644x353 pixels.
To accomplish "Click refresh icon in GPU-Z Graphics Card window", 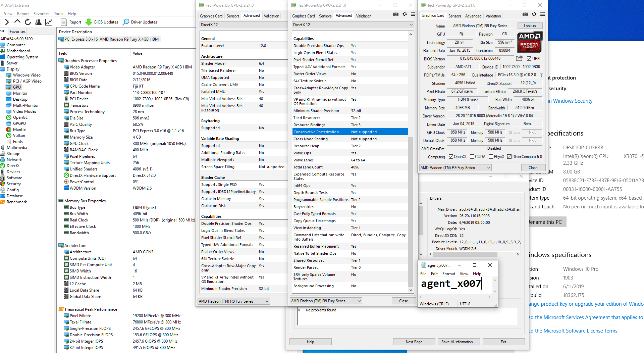I will (534, 14).
